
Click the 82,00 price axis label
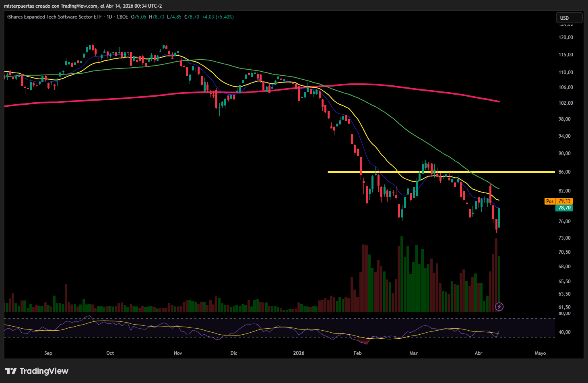click(565, 191)
